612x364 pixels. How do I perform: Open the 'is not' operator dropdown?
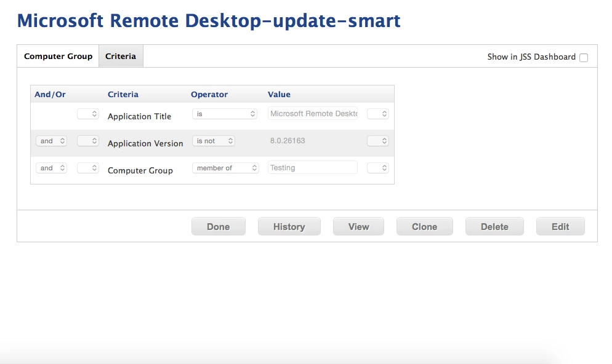pos(214,141)
